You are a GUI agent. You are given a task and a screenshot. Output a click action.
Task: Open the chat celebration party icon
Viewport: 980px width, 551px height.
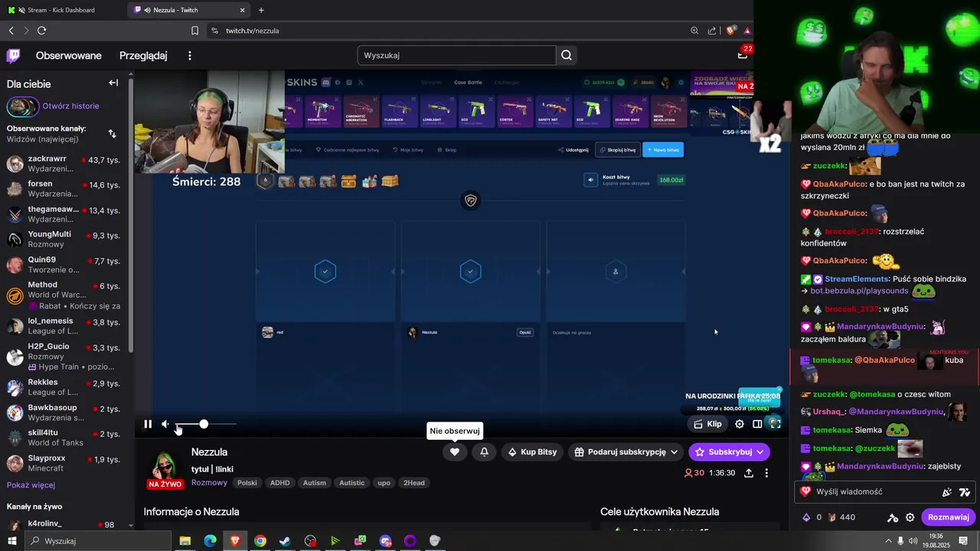(947, 492)
